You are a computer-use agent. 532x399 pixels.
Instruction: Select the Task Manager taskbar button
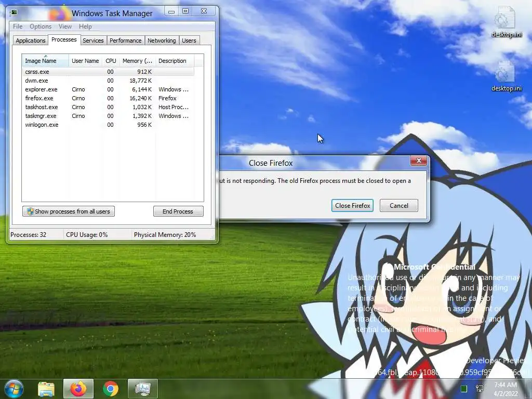[x=143, y=389]
